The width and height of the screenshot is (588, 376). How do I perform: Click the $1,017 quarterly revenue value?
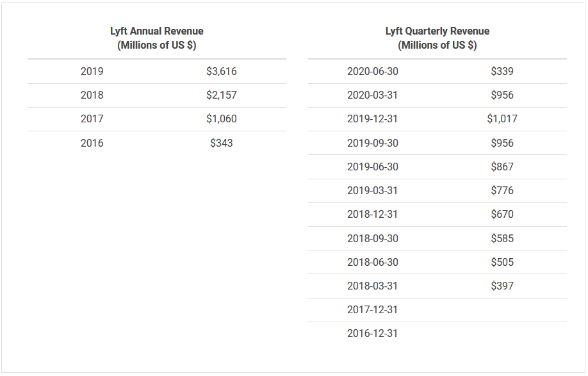point(502,119)
